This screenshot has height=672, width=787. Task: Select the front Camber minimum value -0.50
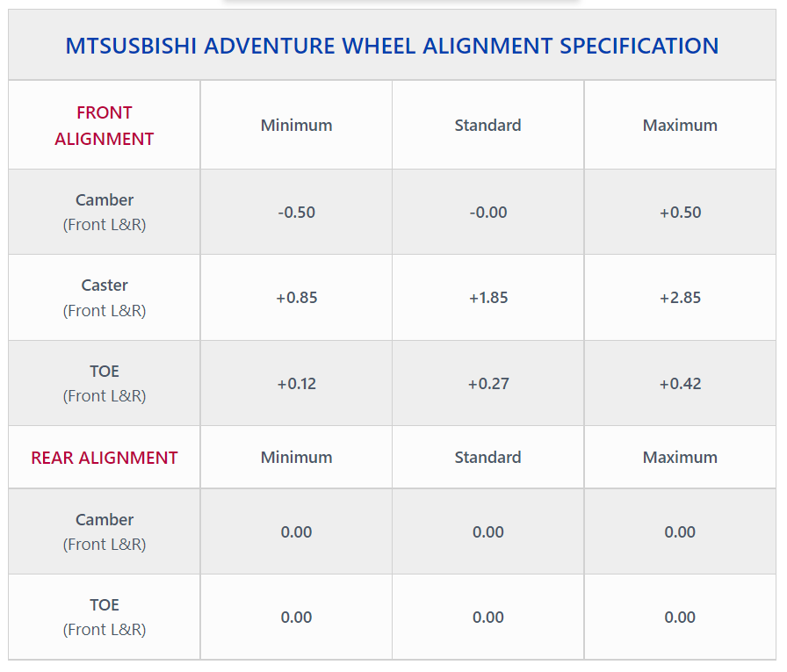pyautogui.click(x=296, y=213)
